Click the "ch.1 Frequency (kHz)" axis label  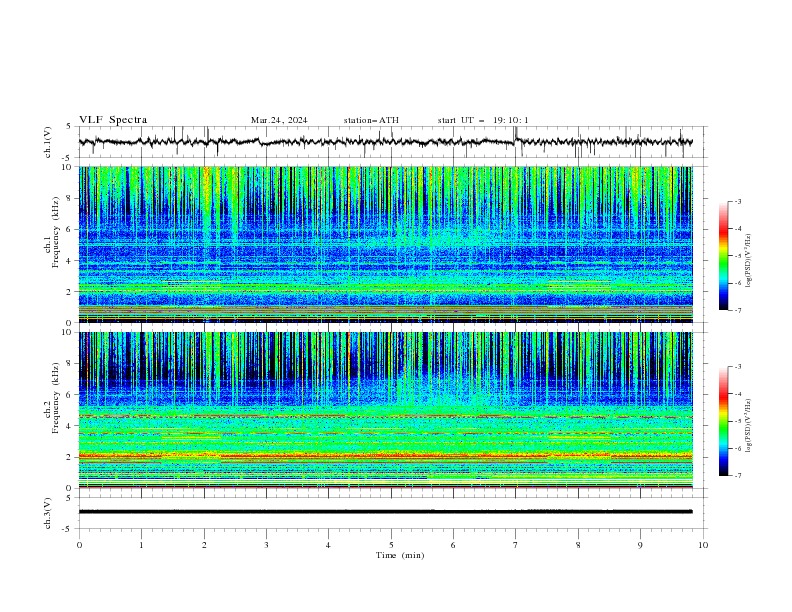pos(52,233)
